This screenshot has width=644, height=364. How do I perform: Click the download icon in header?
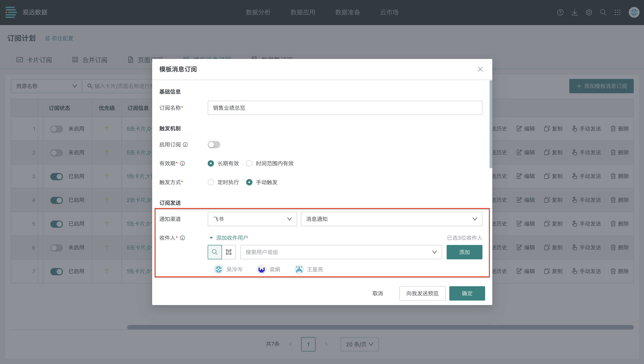pyautogui.click(x=574, y=12)
